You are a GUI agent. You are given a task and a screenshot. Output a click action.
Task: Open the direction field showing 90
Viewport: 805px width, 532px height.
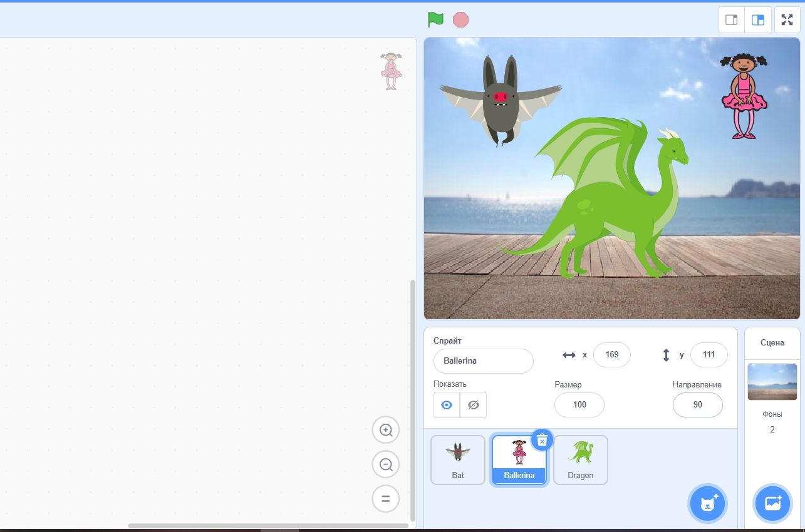(x=698, y=405)
